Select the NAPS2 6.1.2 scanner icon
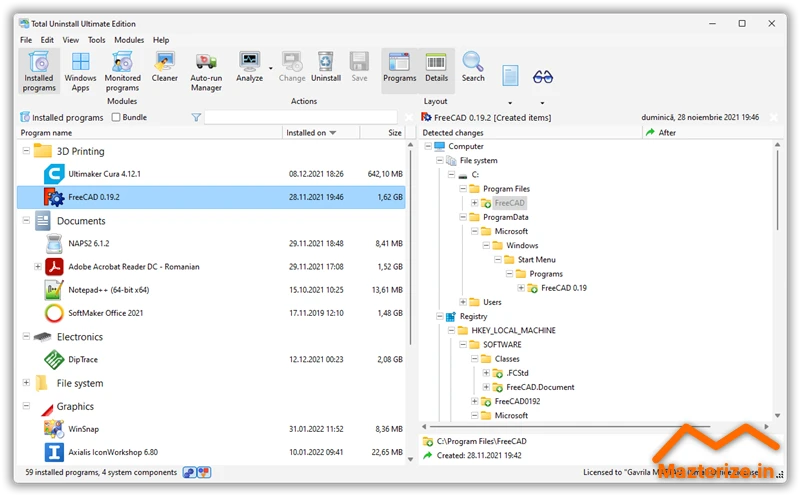The height and width of the screenshot is (496, 800). pyautogui.click(x=54, y=243)
